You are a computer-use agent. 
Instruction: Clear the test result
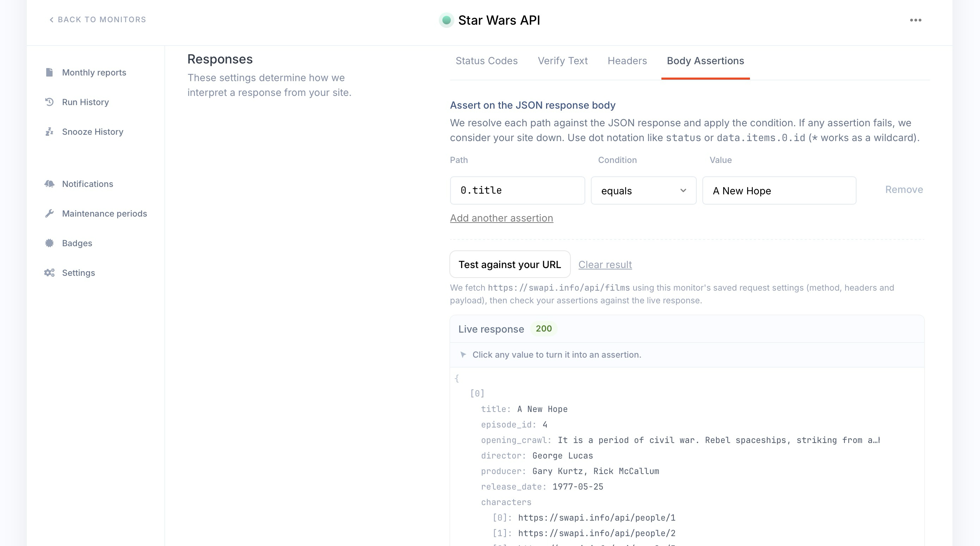(605, 265)
